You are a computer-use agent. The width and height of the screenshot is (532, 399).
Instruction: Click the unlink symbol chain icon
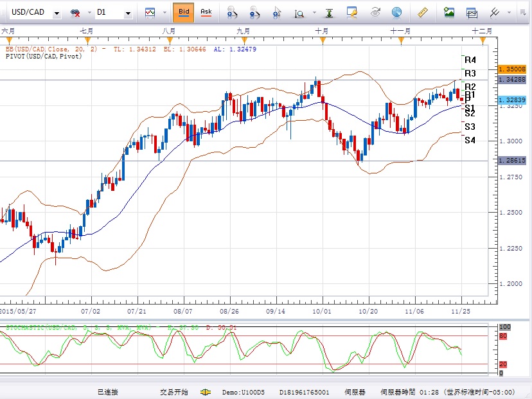point(75,13)
